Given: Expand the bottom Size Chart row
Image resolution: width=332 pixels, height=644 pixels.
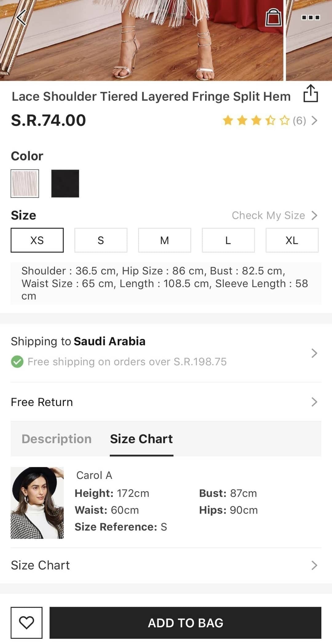Looking at the screenshot, I should coord(314,565).
